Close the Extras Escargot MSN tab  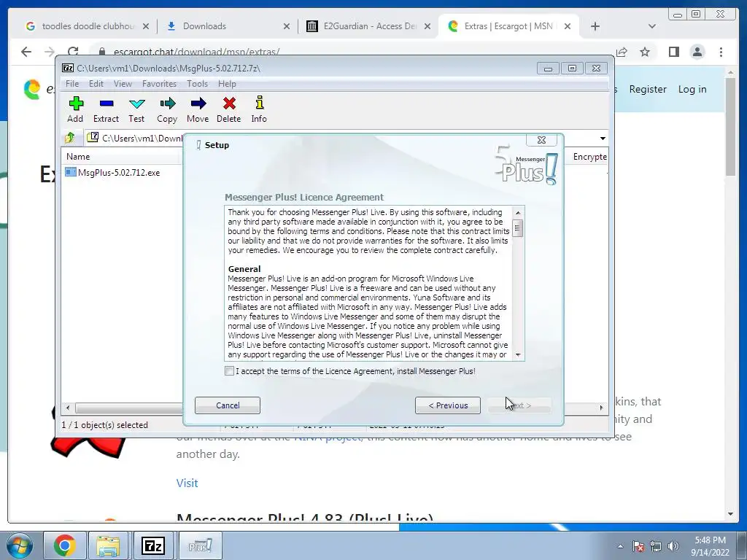click(568, 26)
